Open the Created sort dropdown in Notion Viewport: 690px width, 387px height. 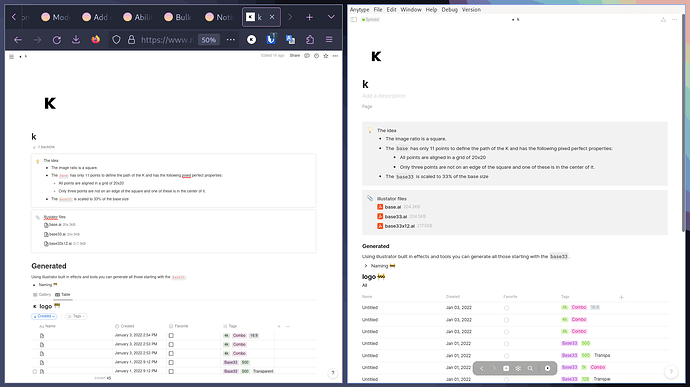(44, 316)
